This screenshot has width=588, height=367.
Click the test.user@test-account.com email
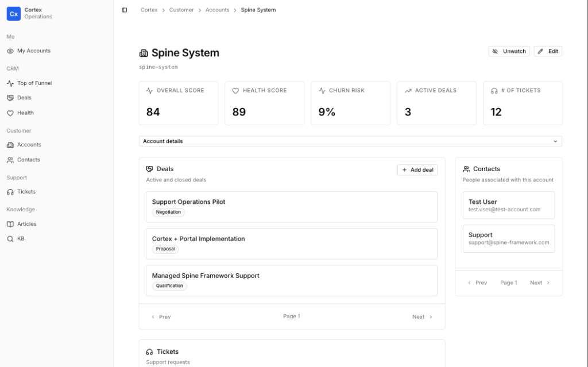(504, 210)
